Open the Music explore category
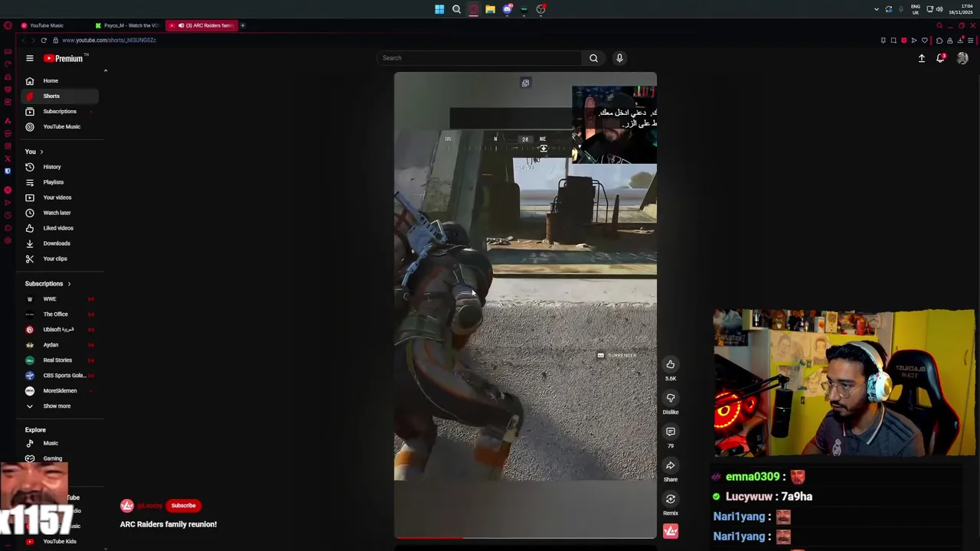This screenshot has height=551, width=980. coord(60,443)
